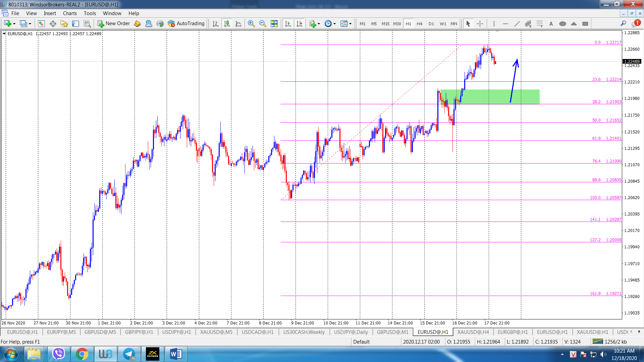This screenshot has width=644, height=362.
Task: Show the Data Window crosshair icon
Action: tap(53, 23)
